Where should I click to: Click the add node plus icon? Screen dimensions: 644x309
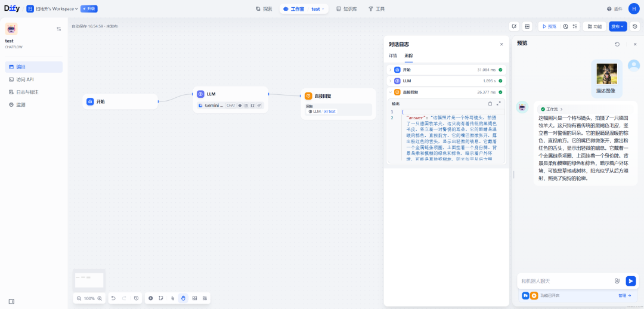point(150,298)
